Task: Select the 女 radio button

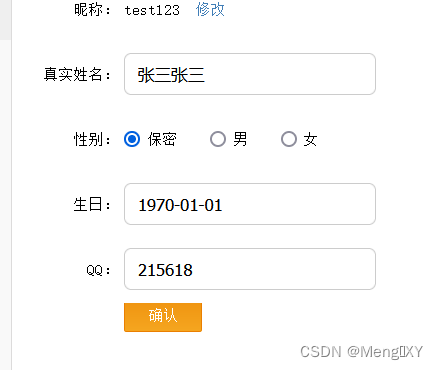Action: pyautogui.click(x=289, y=139)
